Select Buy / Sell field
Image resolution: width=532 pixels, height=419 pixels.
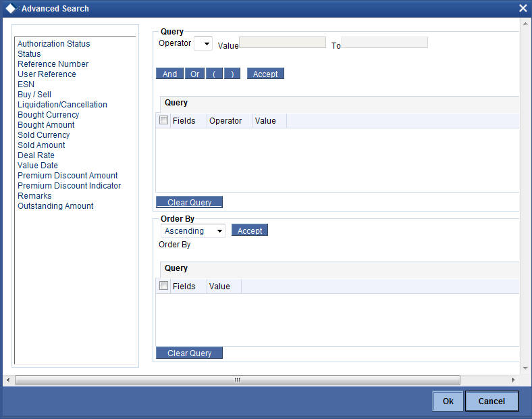(x=34, y=95)
